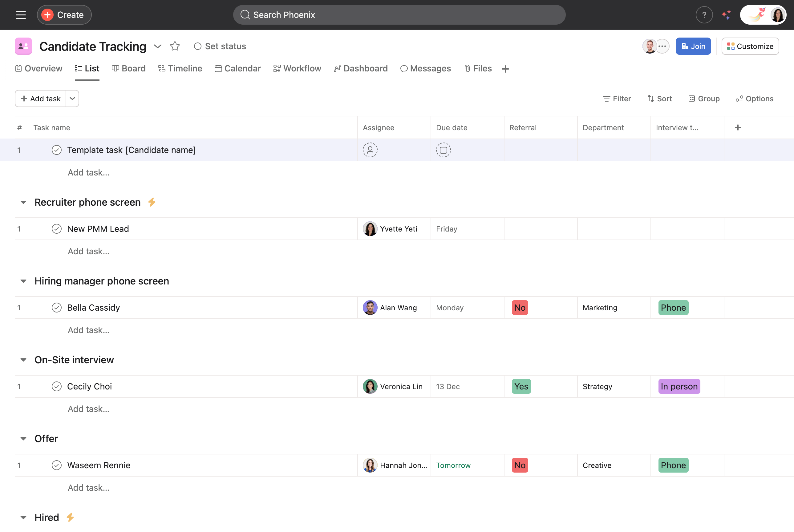Mark New PMM Lead task complete

click(57, 229)
